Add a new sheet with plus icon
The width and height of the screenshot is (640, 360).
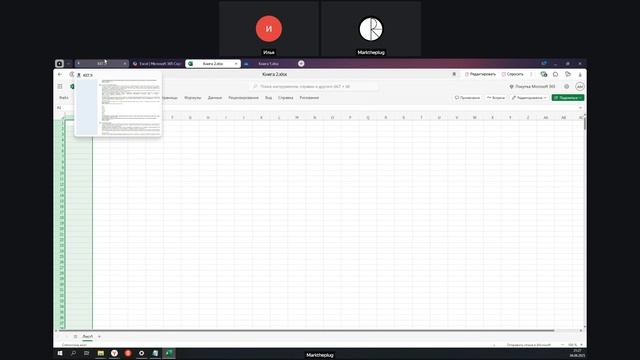[99, 337]
